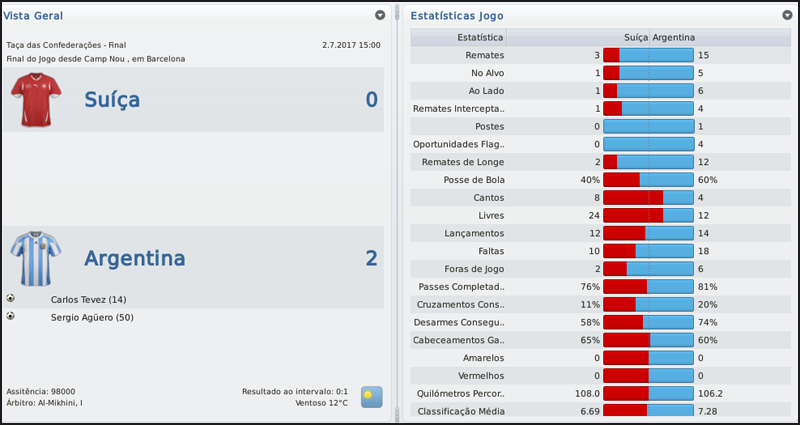
Task: Click the red Suíça team jersey icon
Action: coord(36,100)
